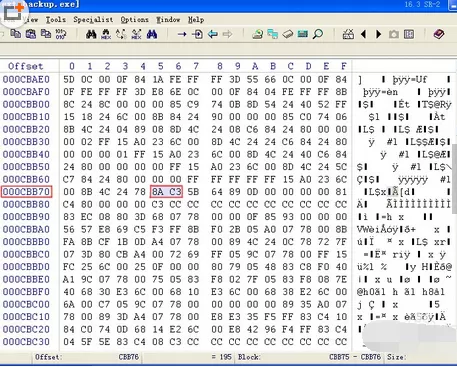Click offset 000CBB70 in the offset column
The width and height of the screenshot is (457, 374).
(x=26, y=192)
